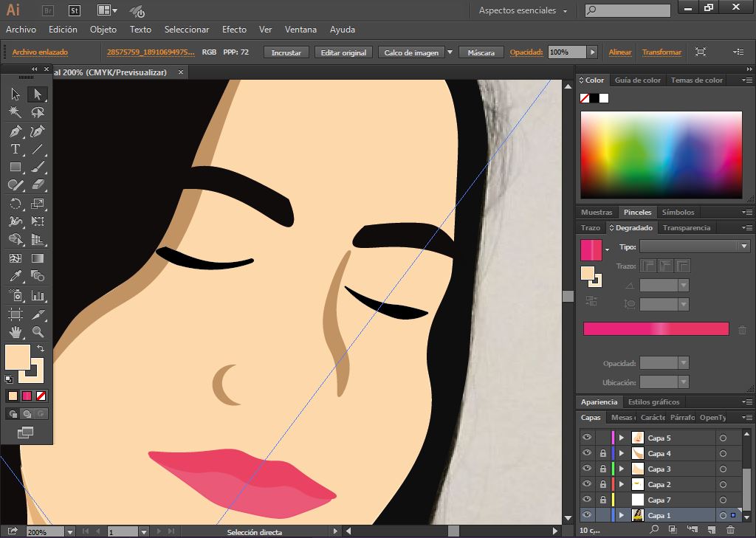The height and width of the screenshot is (538, 756).
Task: Select the Free Transform tool
Action: click(x=38, y=221)
